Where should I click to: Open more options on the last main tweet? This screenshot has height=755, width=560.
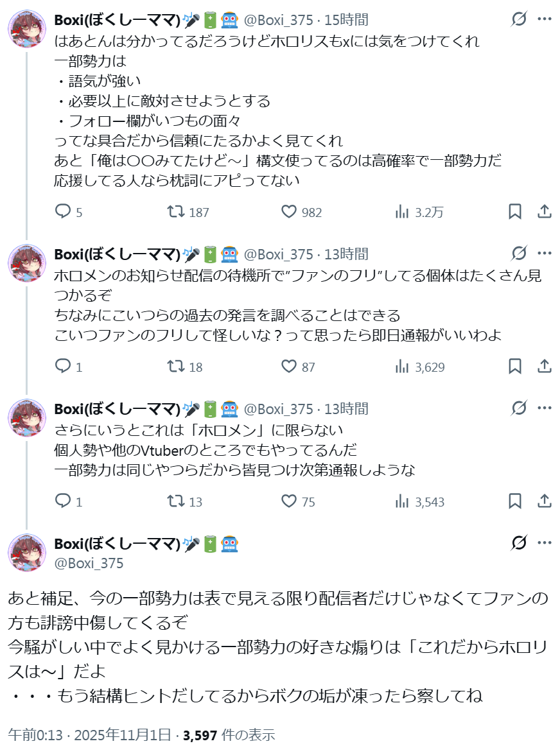pos(544,544)
